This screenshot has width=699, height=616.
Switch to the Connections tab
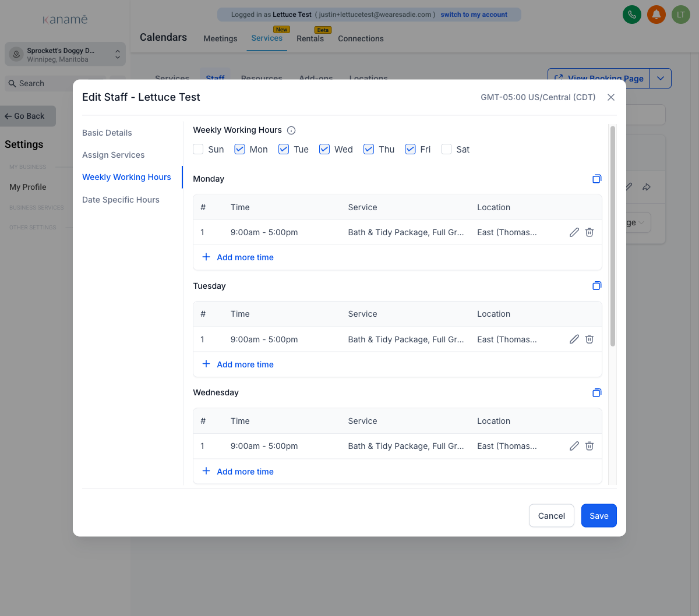(361, 38)
